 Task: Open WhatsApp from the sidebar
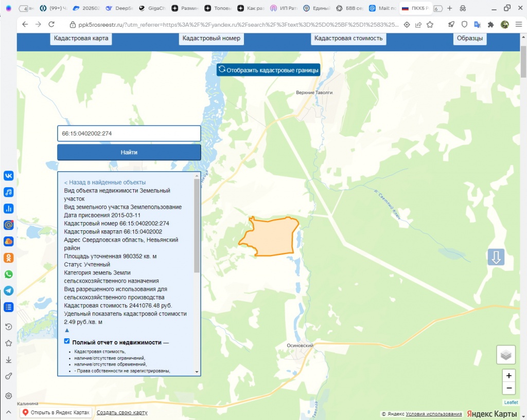coord(9,274)
